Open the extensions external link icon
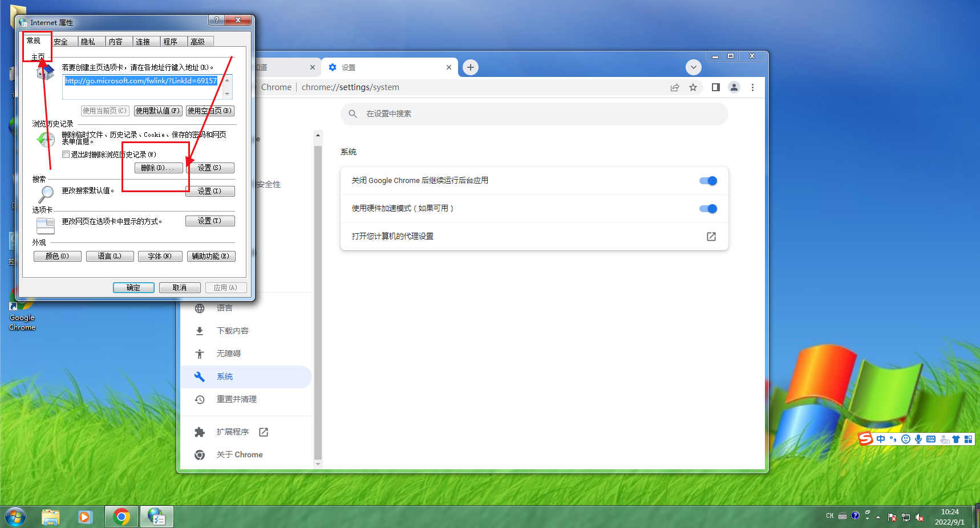Screen dimensions: 980x528 [x=264, y=432]
